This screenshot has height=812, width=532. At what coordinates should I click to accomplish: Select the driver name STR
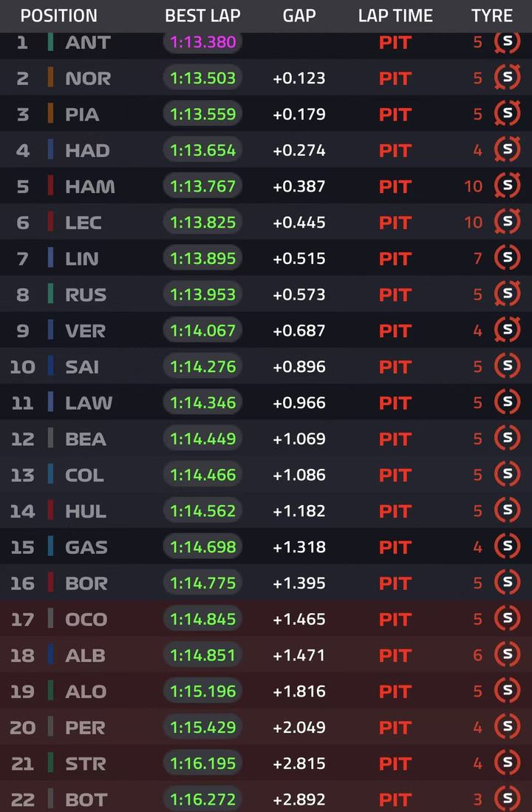(x=86, y=764)
